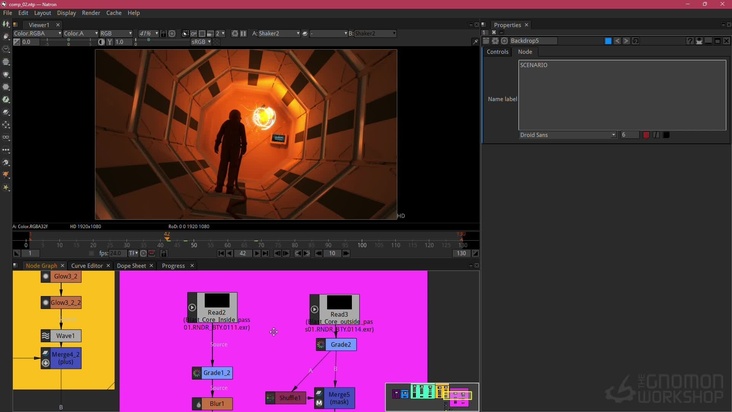Open the Droid Sans font dropdown

568,135
